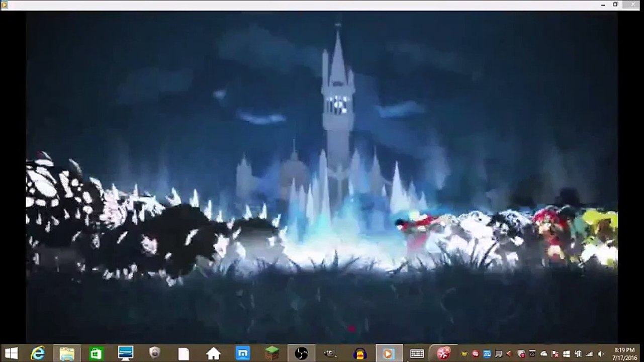Open OneDrive cloud tray icon
The image size is (644, 362).
(543, 354)
